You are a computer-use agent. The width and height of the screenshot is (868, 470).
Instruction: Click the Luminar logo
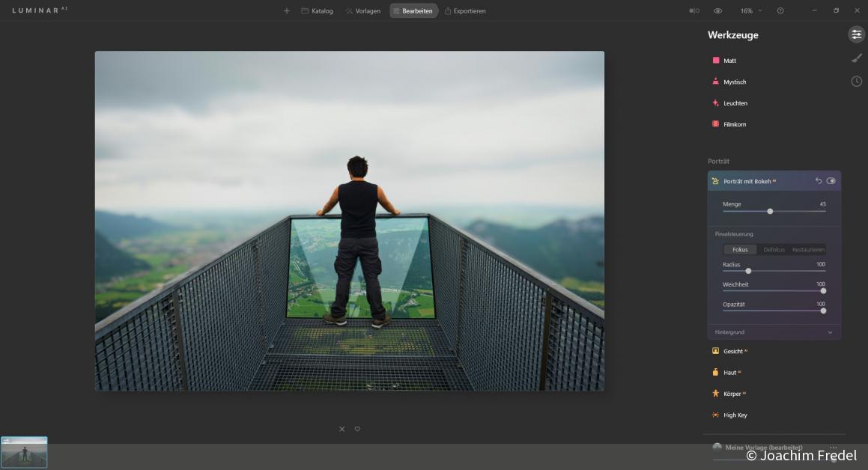[39, 10]
